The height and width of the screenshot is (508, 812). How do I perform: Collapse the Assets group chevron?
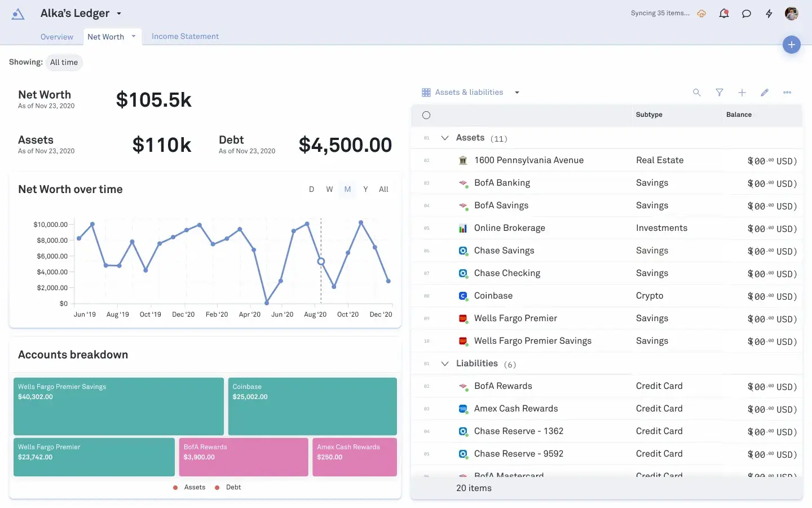445,138
